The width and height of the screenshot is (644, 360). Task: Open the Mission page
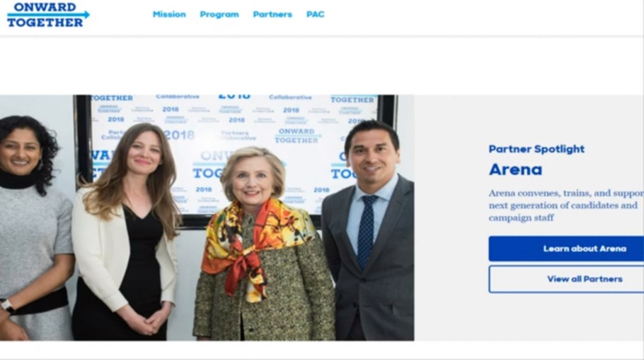tap(169, 14)
